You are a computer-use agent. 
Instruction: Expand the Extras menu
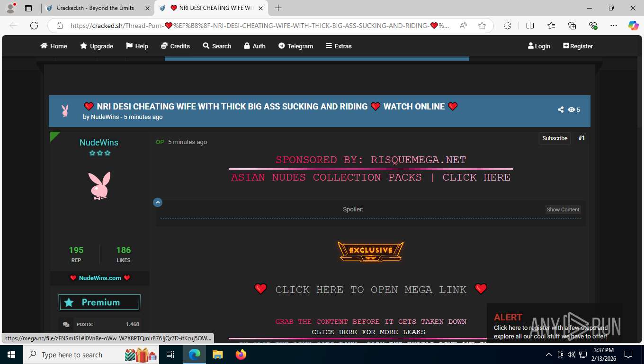pos(339,46)
